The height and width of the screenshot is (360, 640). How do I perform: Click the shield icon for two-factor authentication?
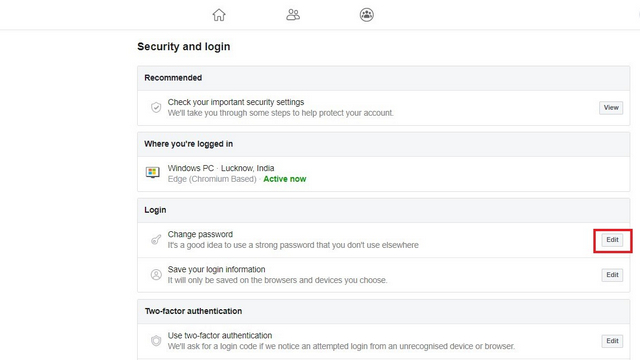pos(156,340)
